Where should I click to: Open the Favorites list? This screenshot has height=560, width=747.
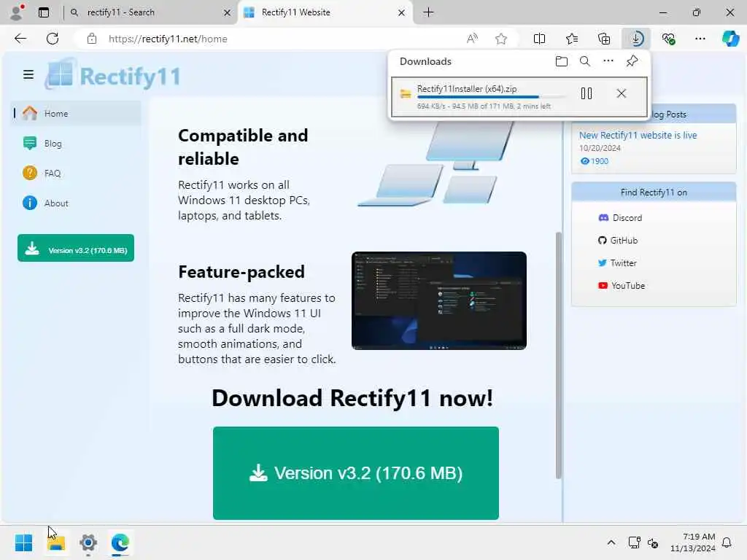click(x=572, y=39)
